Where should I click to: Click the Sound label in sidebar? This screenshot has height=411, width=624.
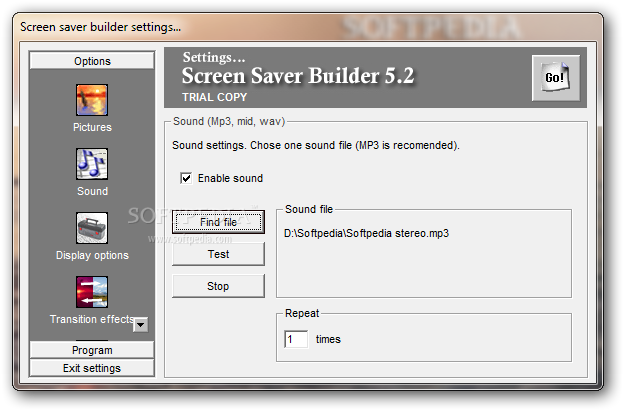[92, 191]
